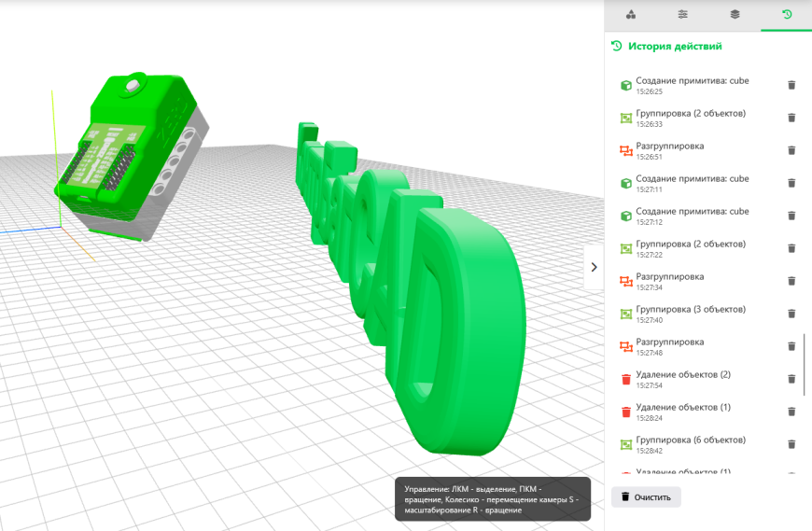Click red trash icon of entry 15:27:54
Viewport: 812px width, 531px height.
point(626,380)
